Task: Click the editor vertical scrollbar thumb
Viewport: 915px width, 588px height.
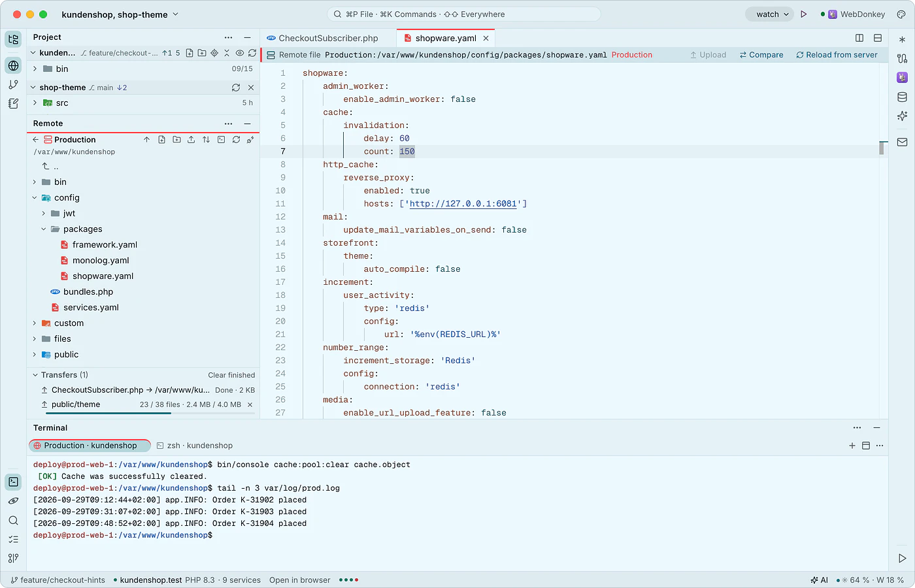Action: [x=882, y=148]
